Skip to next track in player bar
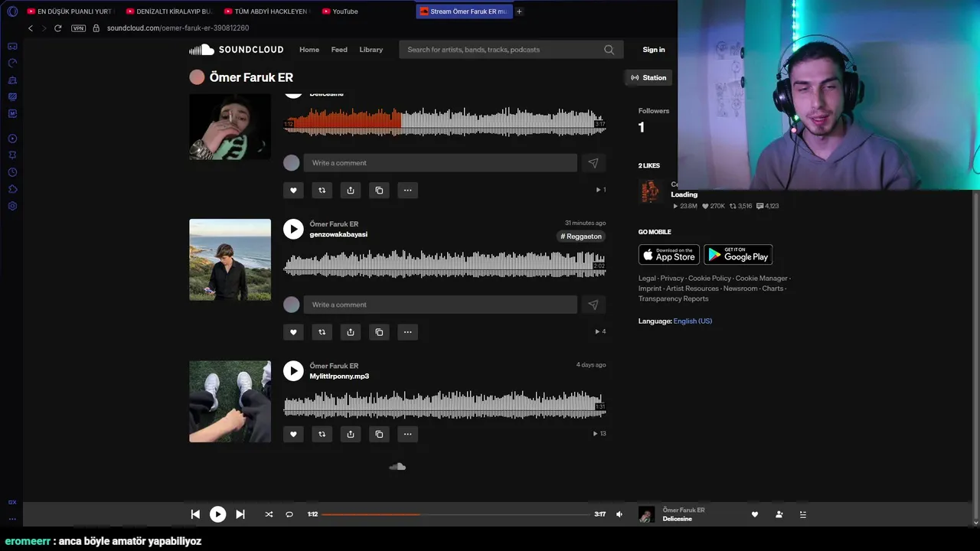Image resolution: width=980 pixels, height=551 pixels. [240, 514]
